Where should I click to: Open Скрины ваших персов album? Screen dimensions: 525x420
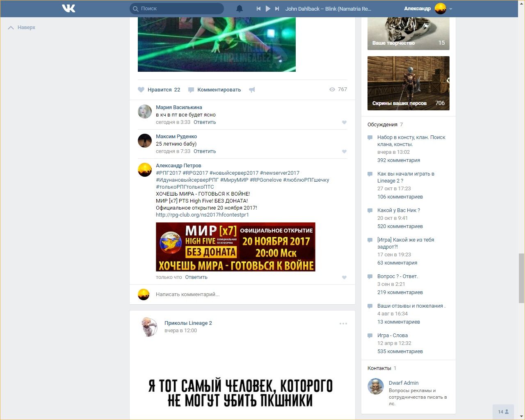pos(409,83)
